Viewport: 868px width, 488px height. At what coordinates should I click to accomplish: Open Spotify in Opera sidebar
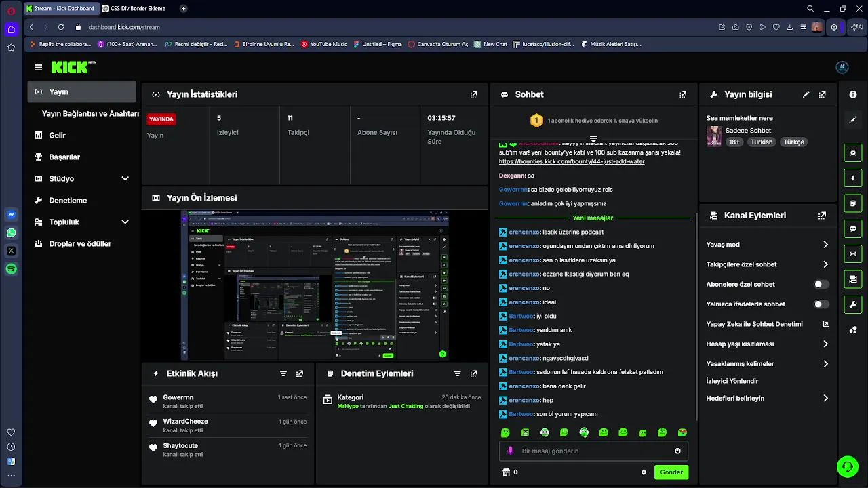click(11, 269)
